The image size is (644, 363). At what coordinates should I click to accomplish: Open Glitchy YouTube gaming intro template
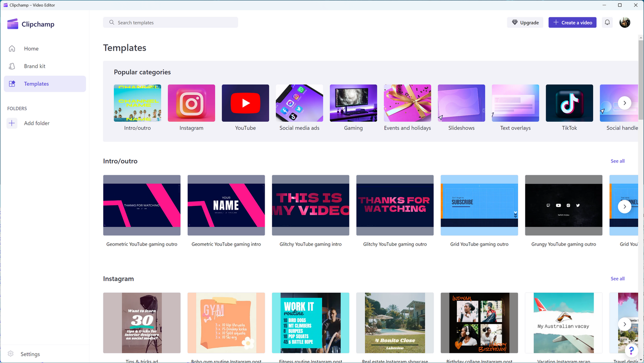click(310, 205)
